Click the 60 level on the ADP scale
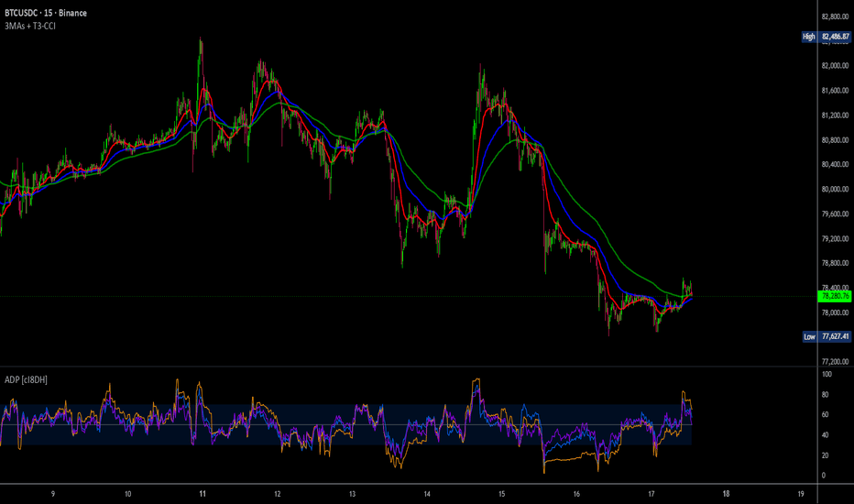Screen dimensions: 854x504 825,414
